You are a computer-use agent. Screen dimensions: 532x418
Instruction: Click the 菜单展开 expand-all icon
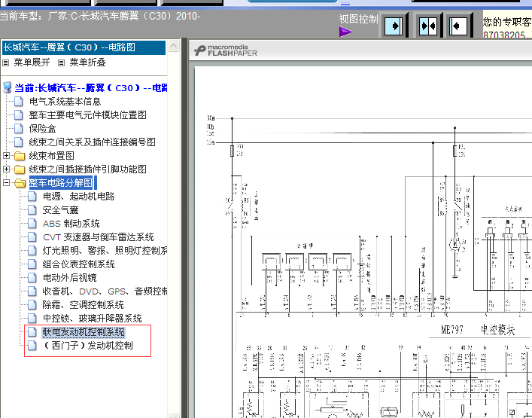tap(6, 63)
